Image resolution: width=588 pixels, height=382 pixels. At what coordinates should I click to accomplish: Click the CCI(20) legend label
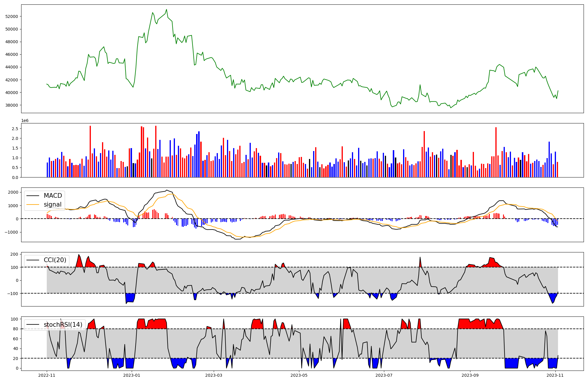tap(55, 260)
